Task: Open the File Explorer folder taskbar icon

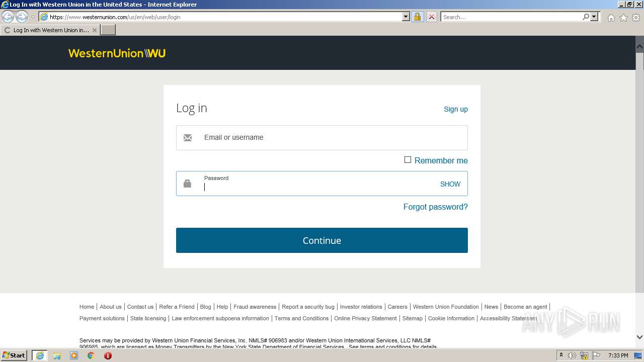Action: pos(57,355)
